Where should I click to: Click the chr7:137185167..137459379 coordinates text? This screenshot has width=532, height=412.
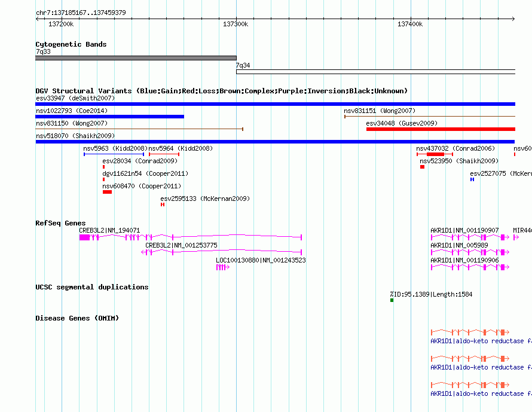(81, 13)
